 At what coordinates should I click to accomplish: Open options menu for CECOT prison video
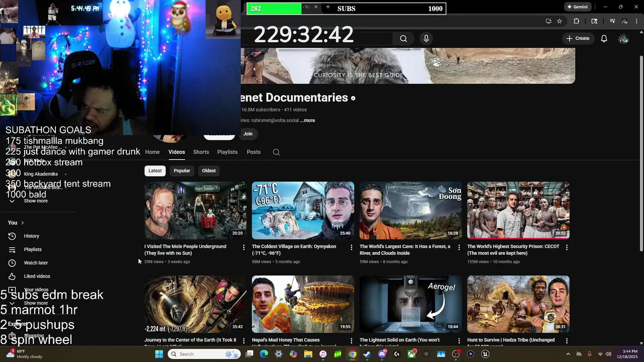click(x=567, y=247)
